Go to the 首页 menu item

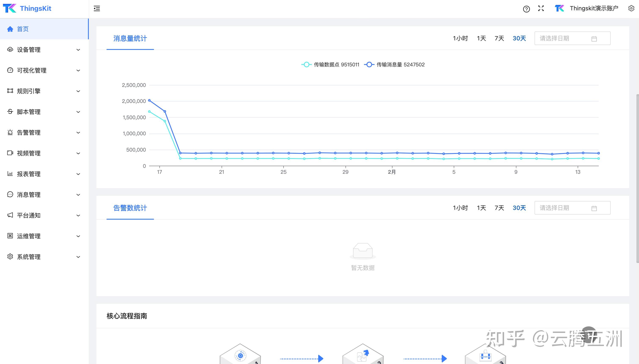pyautogui.click(x=22, y=29)
